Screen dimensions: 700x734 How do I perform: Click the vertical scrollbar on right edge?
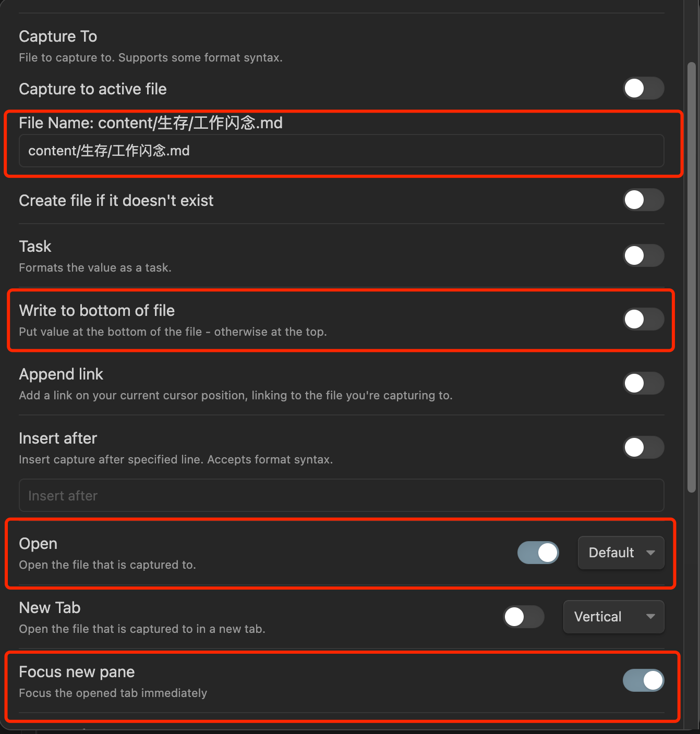(692, 276)
